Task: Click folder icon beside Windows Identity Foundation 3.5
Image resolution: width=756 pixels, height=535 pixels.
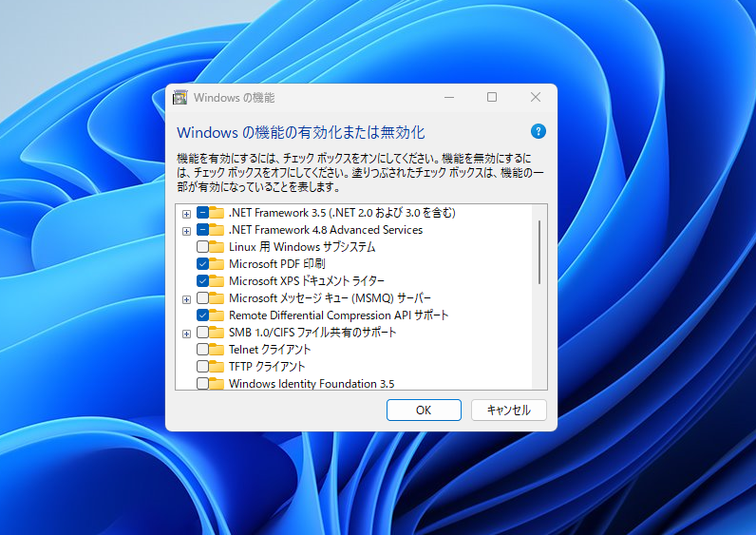Action: click(x=217, y=384)
